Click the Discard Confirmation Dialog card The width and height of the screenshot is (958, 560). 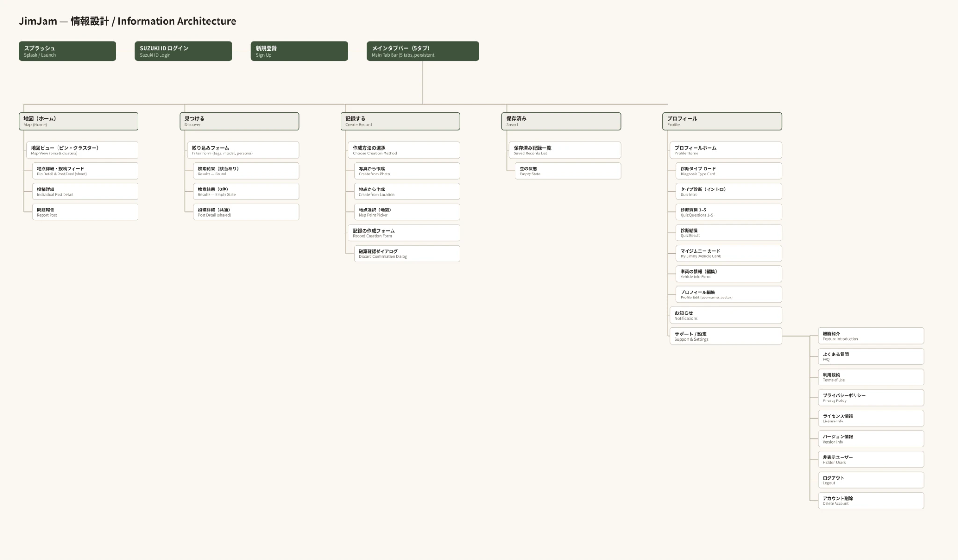tap(407, 254)
